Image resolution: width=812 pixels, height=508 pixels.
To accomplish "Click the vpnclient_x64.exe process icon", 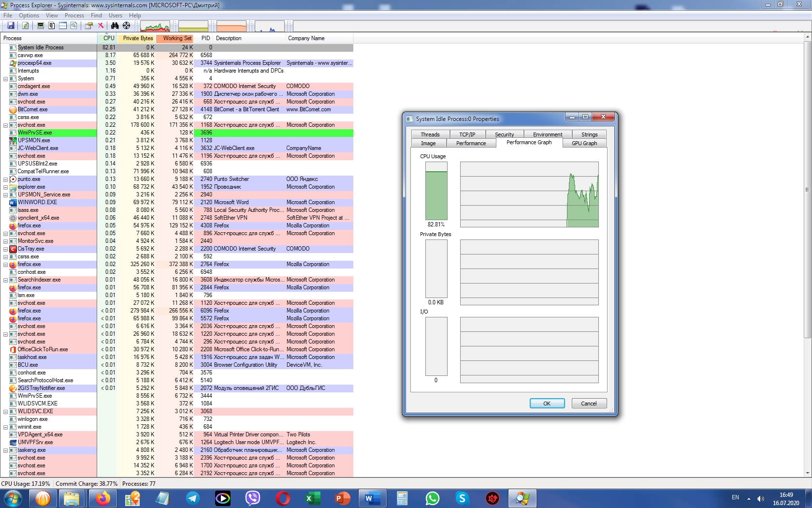I will [13, 218].
